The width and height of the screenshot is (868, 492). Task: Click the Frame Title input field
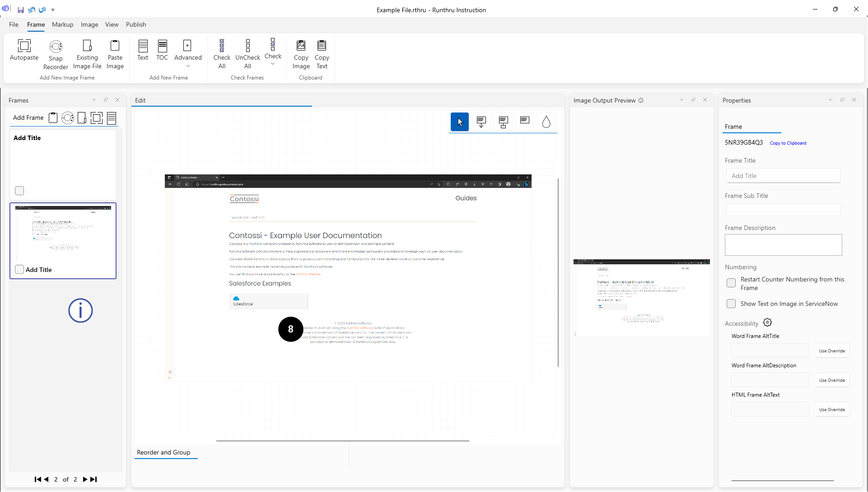(783, 176)
